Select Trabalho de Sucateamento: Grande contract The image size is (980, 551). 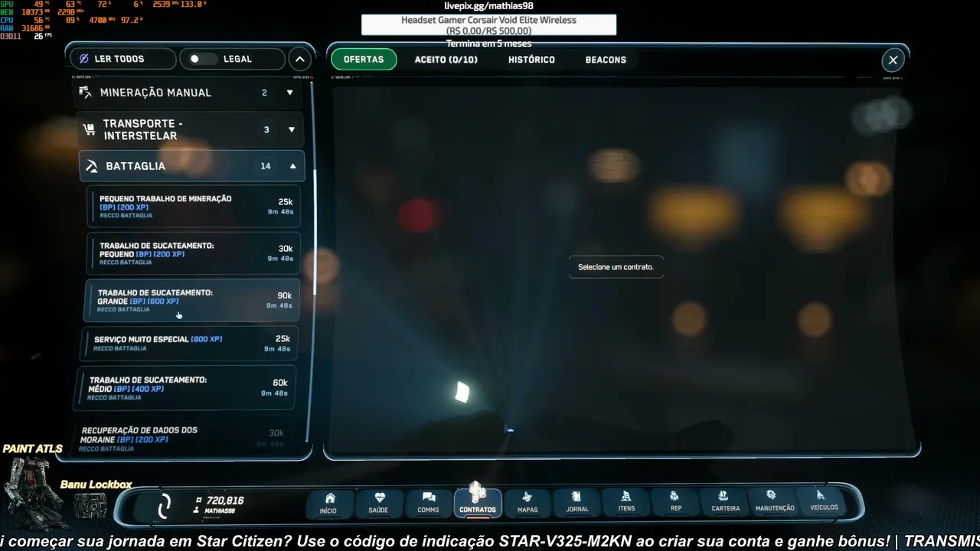[x=192, y=300]
